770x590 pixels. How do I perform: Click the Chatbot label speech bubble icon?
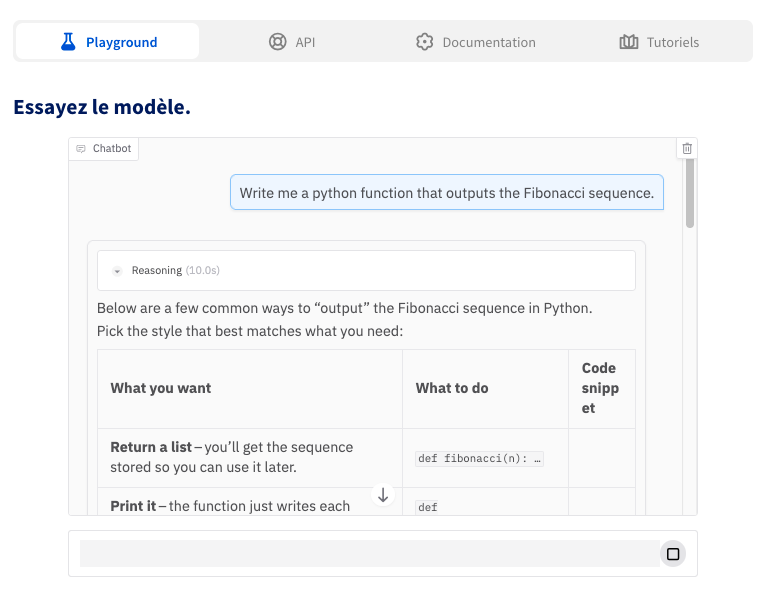(x=81, y=149)
